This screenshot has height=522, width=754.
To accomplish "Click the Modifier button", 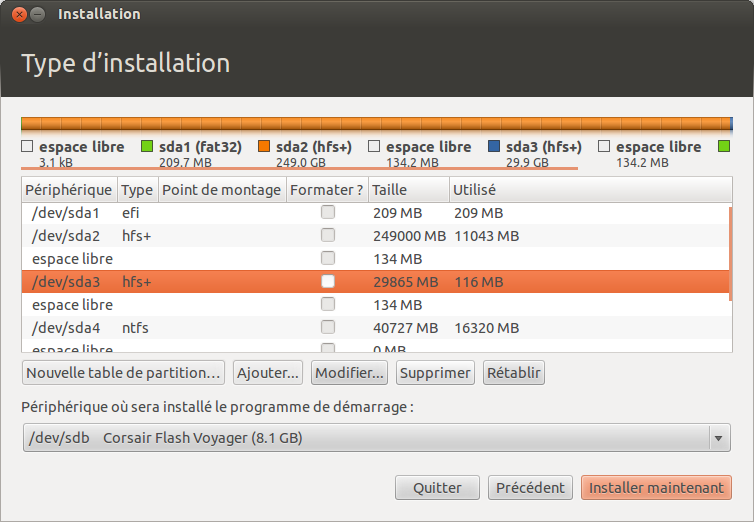I will tap(349, 373).
